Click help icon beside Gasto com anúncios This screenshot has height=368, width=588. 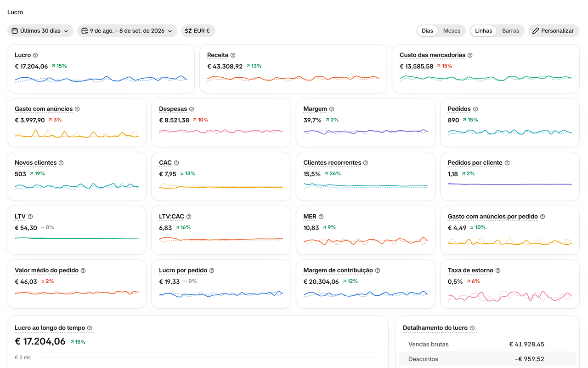pos(77,109)
